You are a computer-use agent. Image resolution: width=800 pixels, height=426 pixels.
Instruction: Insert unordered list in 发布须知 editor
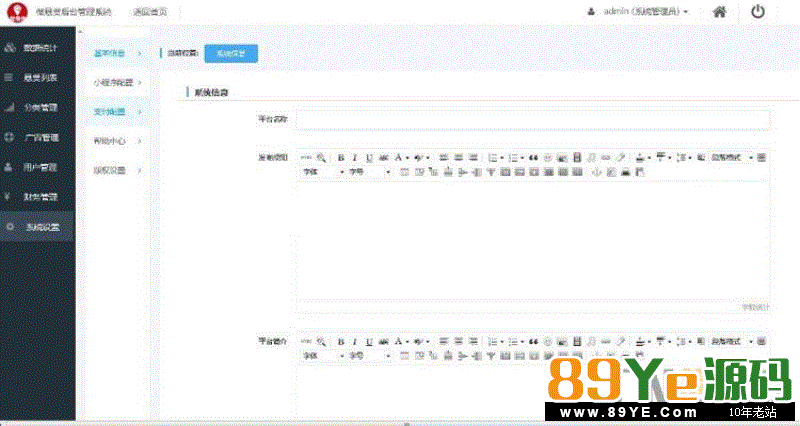513,158
